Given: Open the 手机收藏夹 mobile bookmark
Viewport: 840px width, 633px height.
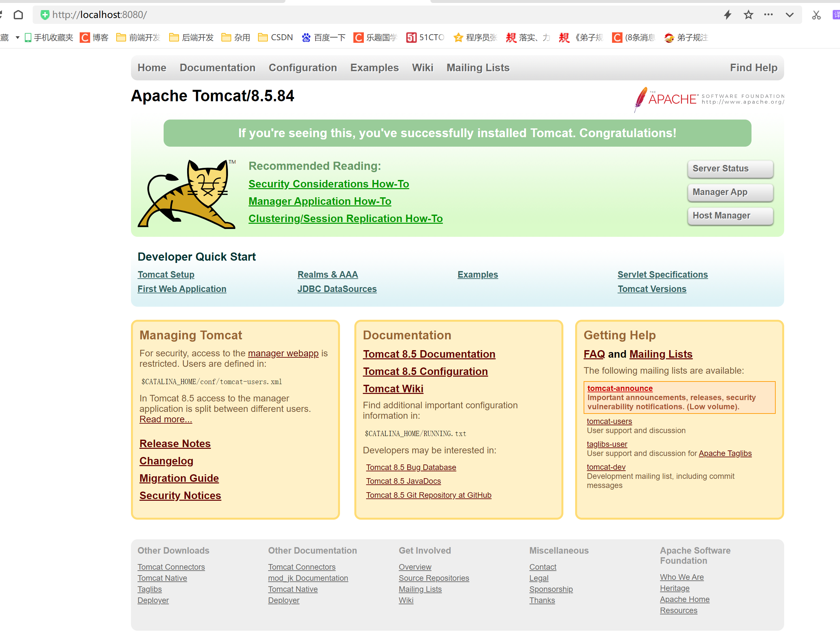Looking at the screenshot, I should tap(49, 37).
